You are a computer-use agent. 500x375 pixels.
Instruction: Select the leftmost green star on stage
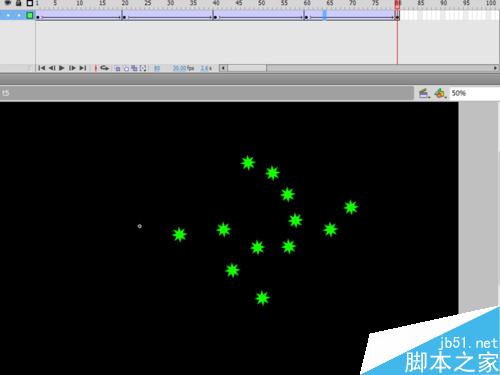coord(180,235)
